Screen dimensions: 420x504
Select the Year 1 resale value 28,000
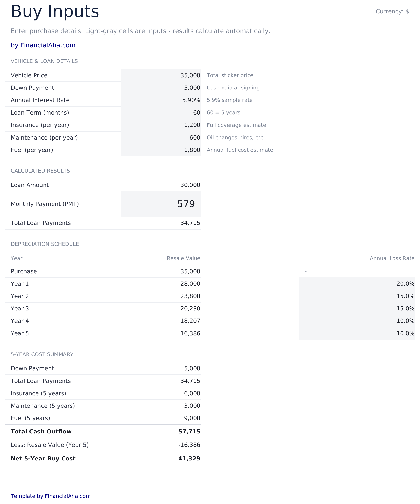(190, 284)
